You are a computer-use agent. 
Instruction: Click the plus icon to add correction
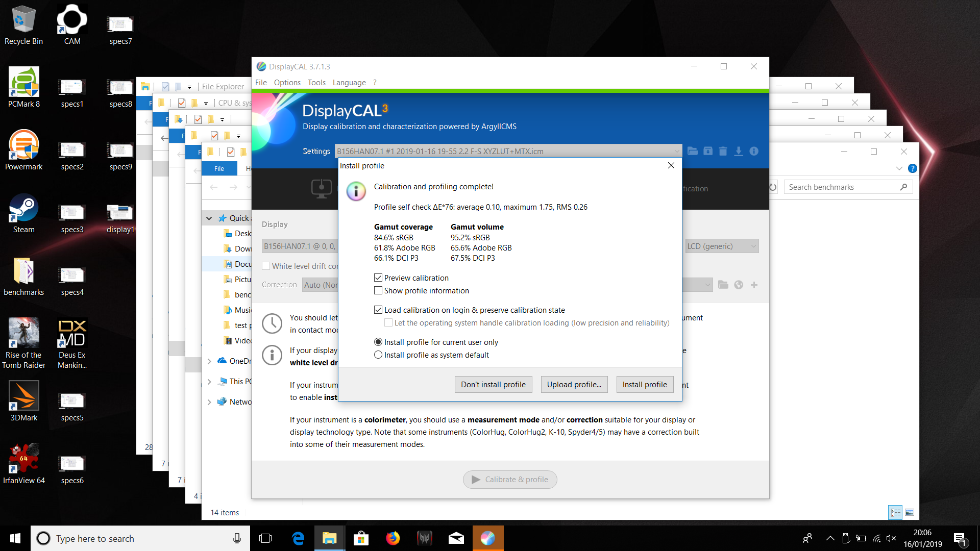(x=754, y=285)
